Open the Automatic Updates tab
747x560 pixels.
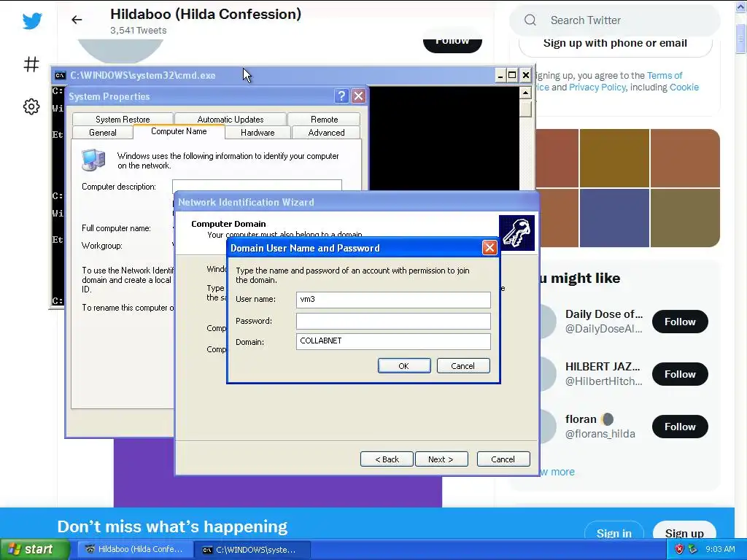(230, 119)
